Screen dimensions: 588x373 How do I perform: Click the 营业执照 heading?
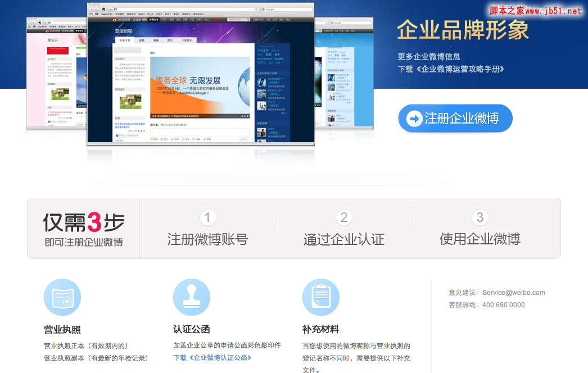click(62, 330)
